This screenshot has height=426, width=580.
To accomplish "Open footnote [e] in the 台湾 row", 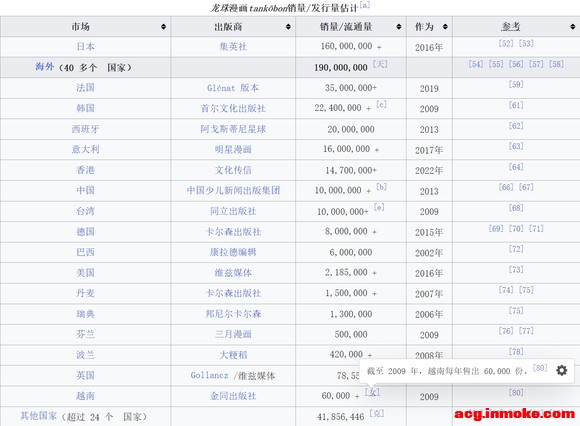I will (x=379, y=207).
